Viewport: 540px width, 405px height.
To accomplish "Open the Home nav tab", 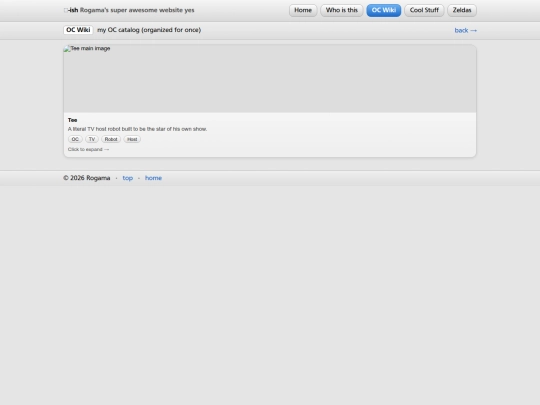I will pyautogui.click(x=303, y=10).
